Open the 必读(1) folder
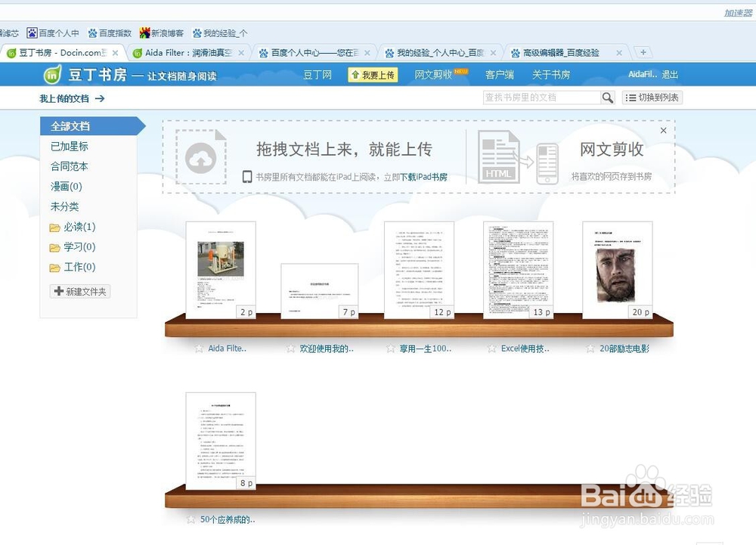Image resolution: width=756 pixels, height=545 pixels. 73,227
